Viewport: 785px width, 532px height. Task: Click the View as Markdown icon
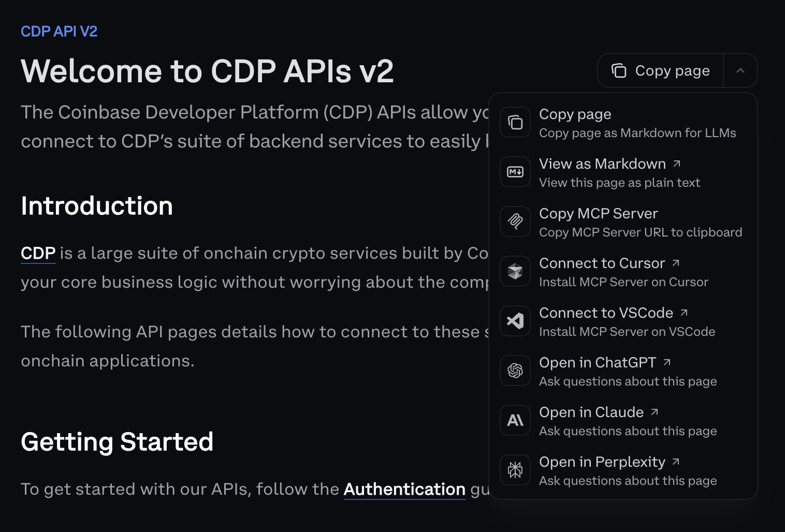pos(515,172)
